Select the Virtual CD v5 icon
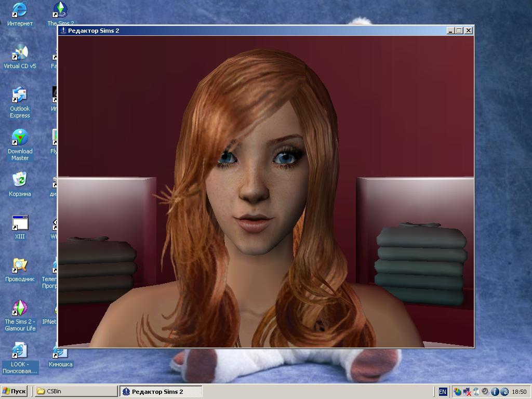 click(20, 57)
